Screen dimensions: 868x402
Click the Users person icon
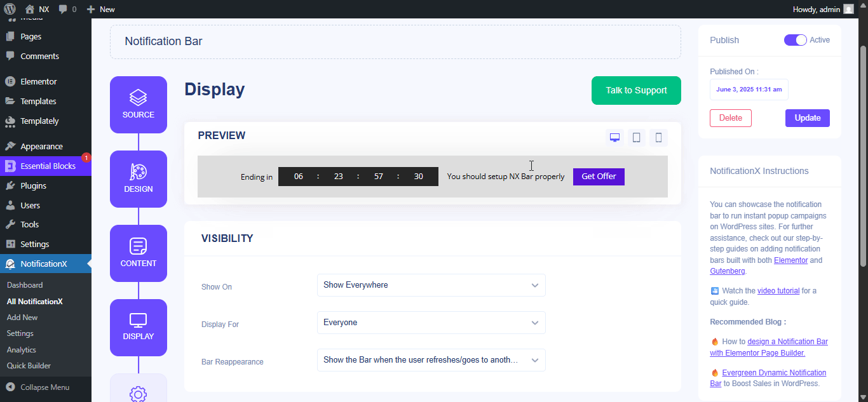[10, 205]
